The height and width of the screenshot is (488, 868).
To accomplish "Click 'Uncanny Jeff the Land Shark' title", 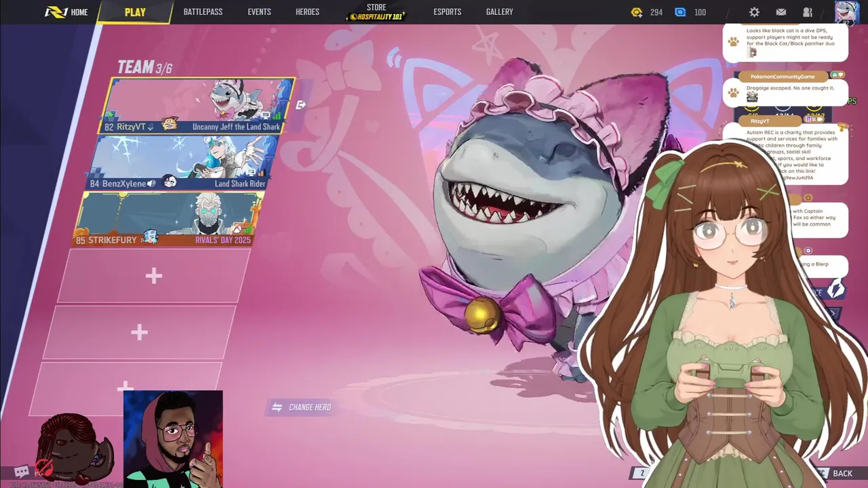I will (236, 127).
